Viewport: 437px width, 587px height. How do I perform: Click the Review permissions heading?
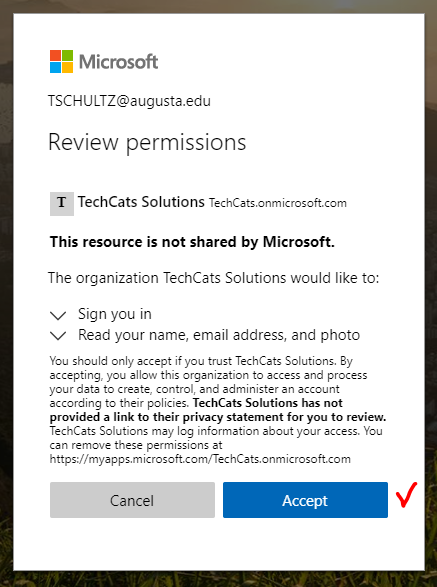(x=147, y=143)
